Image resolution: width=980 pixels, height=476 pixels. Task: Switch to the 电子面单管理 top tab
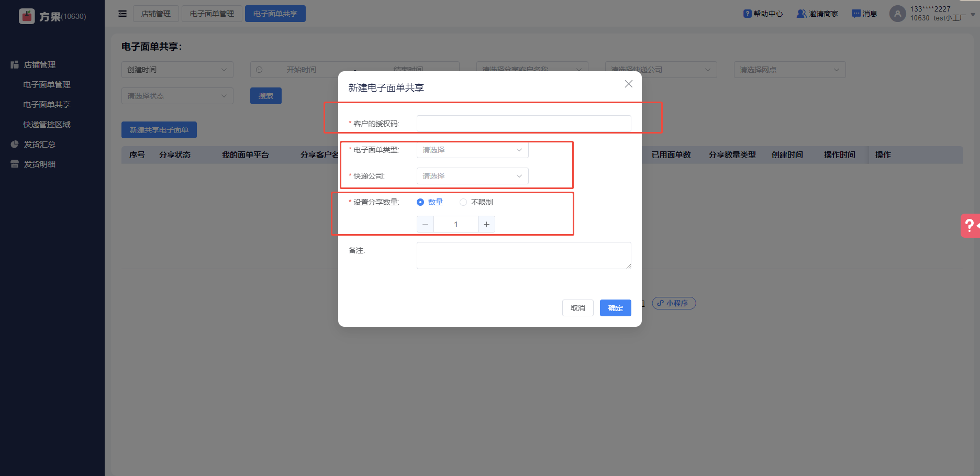(212, 14)
